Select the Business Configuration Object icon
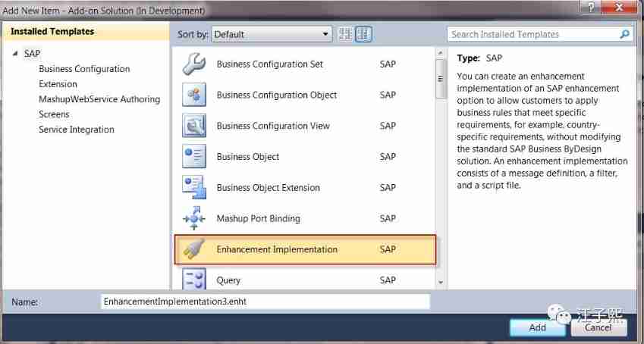The height and width of the screenshot is (344, 644). (x=193, y=95)
